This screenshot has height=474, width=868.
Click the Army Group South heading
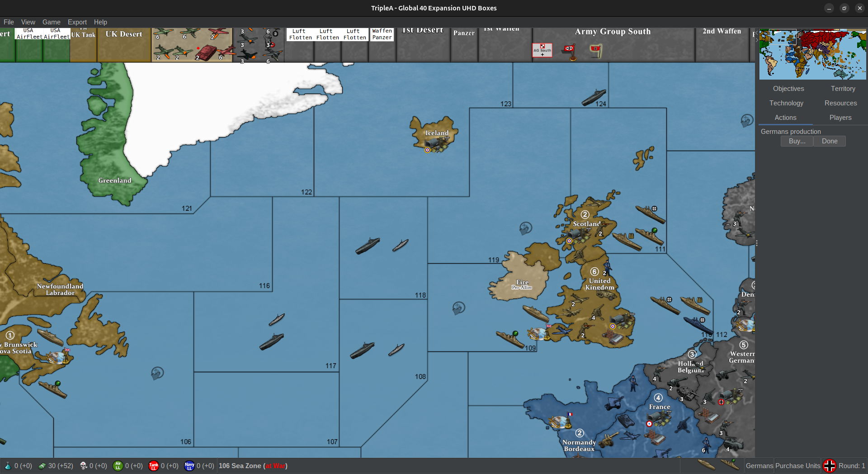click(x=613, y=32)
